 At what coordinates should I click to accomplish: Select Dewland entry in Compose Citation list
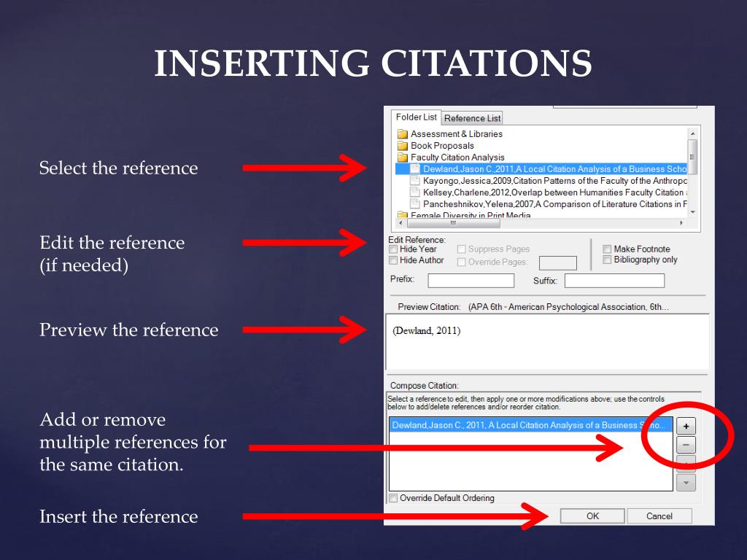pos(531,425)
